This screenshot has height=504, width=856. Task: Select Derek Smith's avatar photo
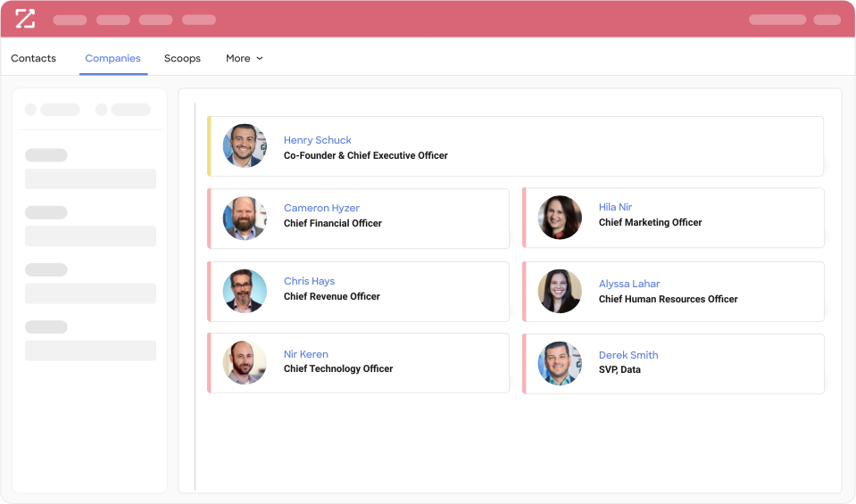560,364
